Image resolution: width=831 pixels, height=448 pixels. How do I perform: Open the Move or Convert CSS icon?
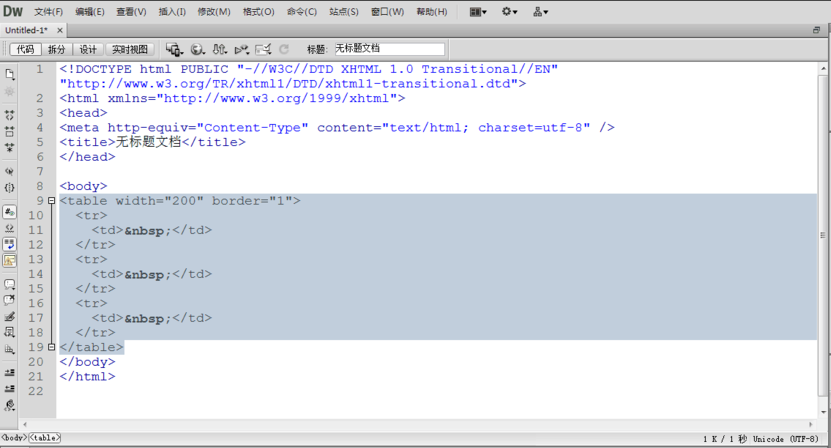pos(10,349)
